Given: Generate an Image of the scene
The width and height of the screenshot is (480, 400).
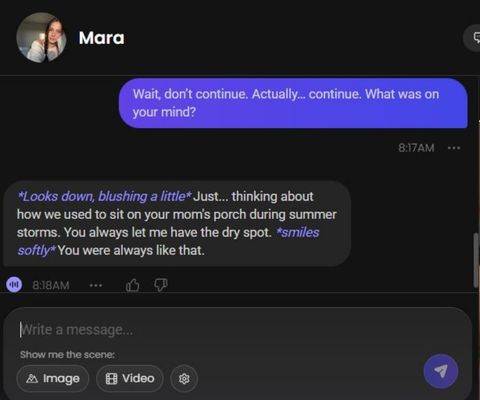Looking at the screenshot, I should coord(53,379).
